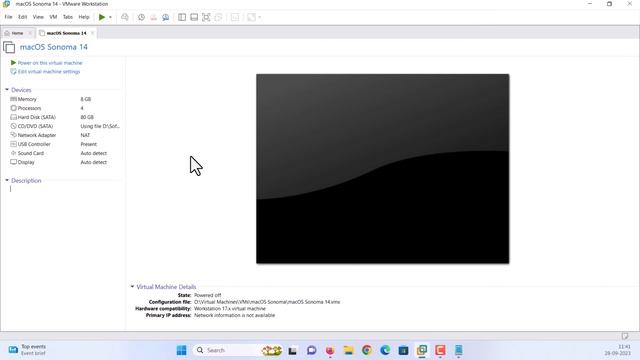Open the View menu
Image resolution: width=640 pixels, height=360 pixels.
[38, 17]
